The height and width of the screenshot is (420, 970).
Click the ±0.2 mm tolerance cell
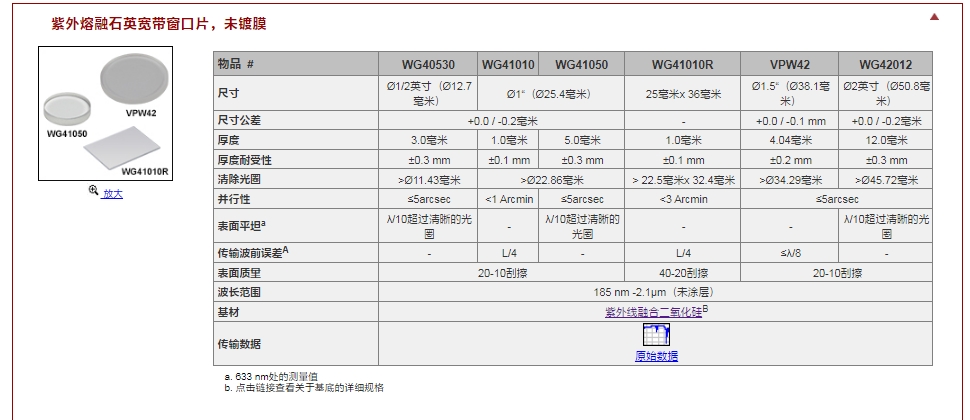(x=789, y=160)
